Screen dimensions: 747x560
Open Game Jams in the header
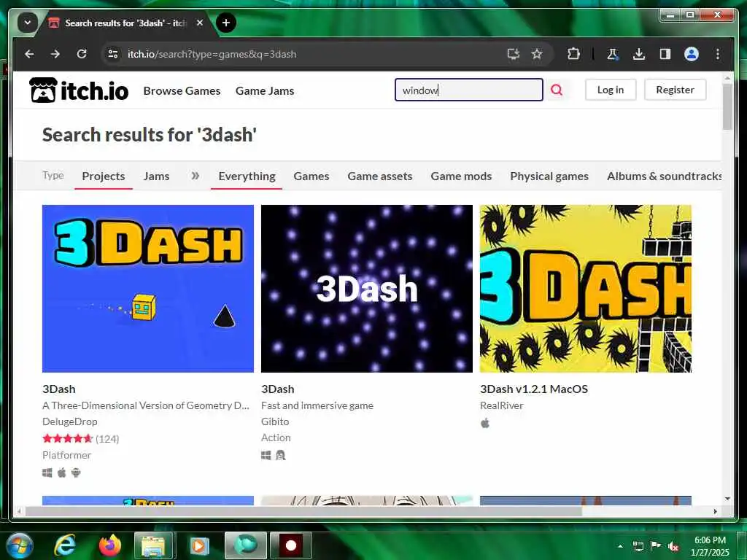pyautogui.click(x=265, y=90)
